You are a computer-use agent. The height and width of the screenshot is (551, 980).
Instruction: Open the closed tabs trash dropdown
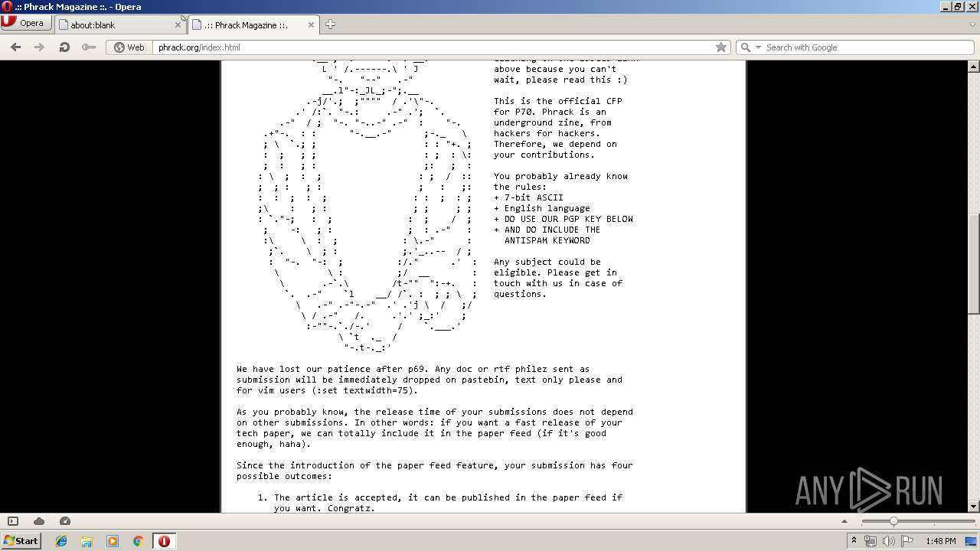tap(972, 24)
